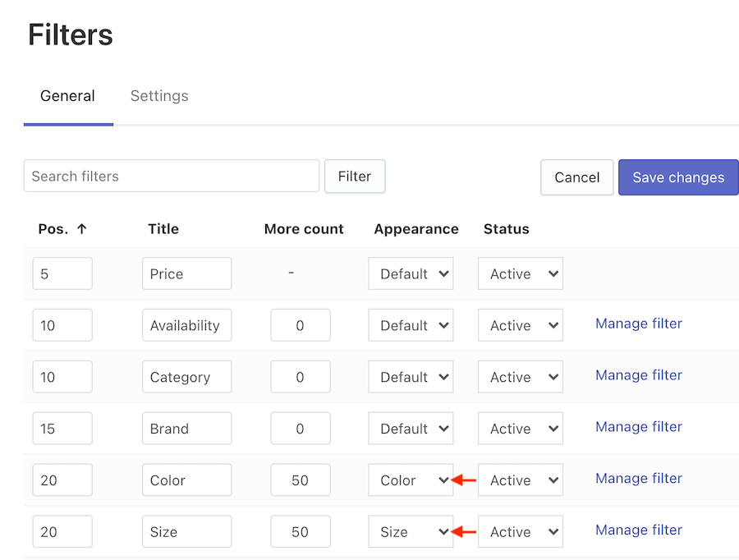Select the title field containing Category
The image size is (739, 560).
point(186,376)
